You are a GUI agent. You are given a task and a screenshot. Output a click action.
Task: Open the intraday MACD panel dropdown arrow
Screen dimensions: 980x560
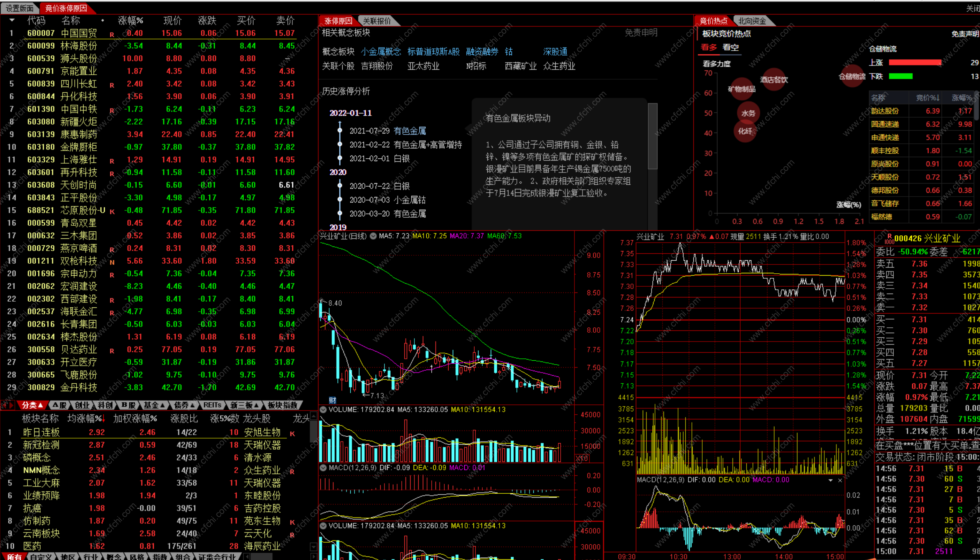(x=830, y=480)
